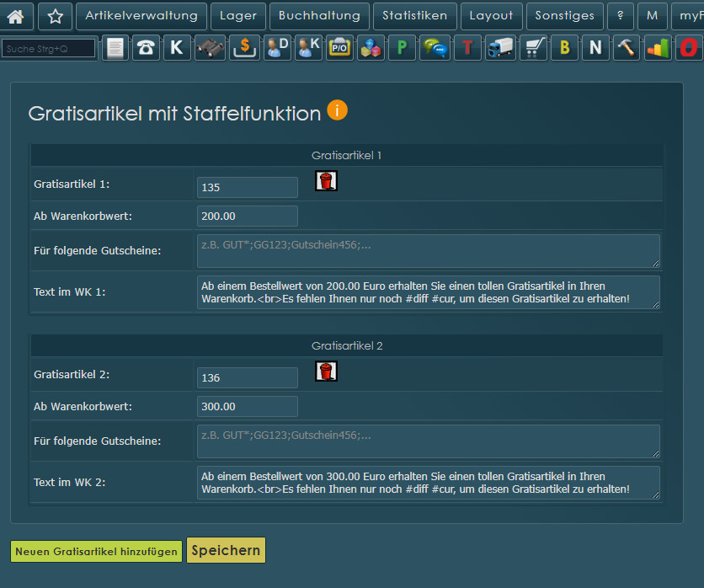Click the telephone toolbar icon

point(146,48)
